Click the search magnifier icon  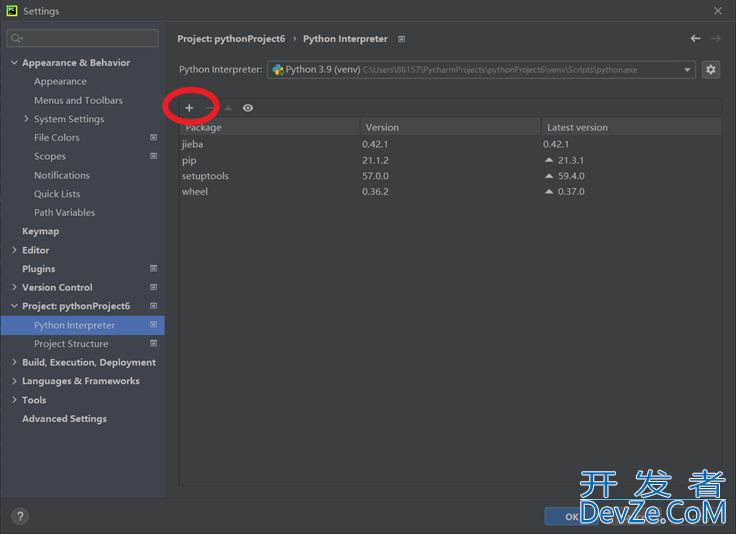pos(16,38)
